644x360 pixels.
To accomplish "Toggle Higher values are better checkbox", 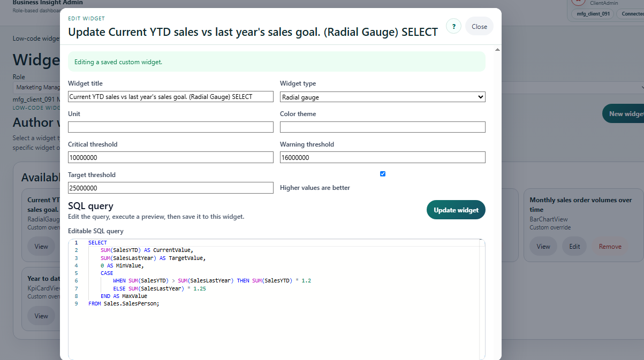I will click(x=383, y=174).
